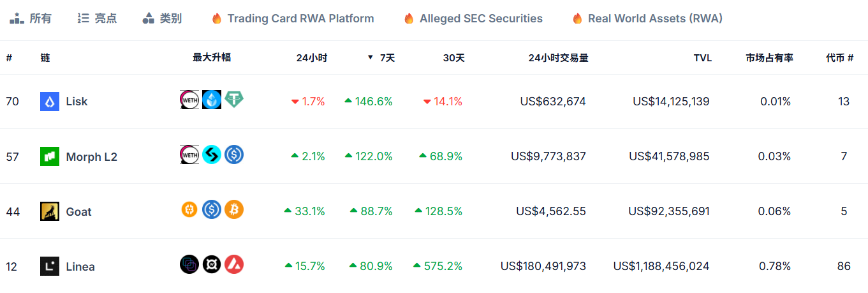Sort chains by TVL column header
The height and width of the screenshot is (293, 868).
click(x=702, y=57)
